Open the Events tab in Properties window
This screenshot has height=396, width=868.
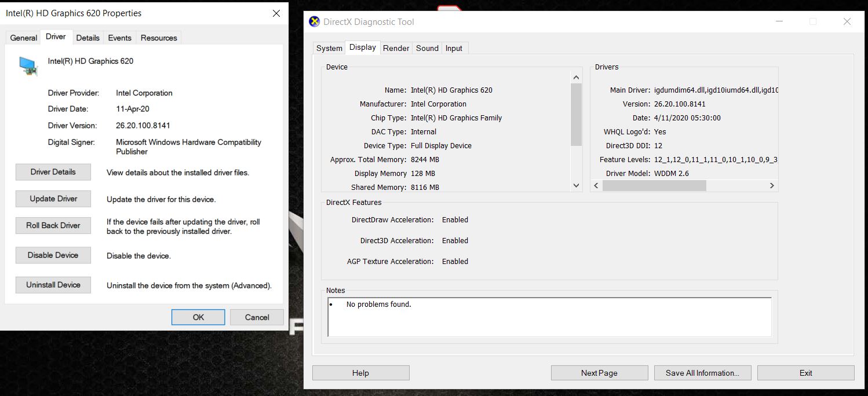click(119, 38)
